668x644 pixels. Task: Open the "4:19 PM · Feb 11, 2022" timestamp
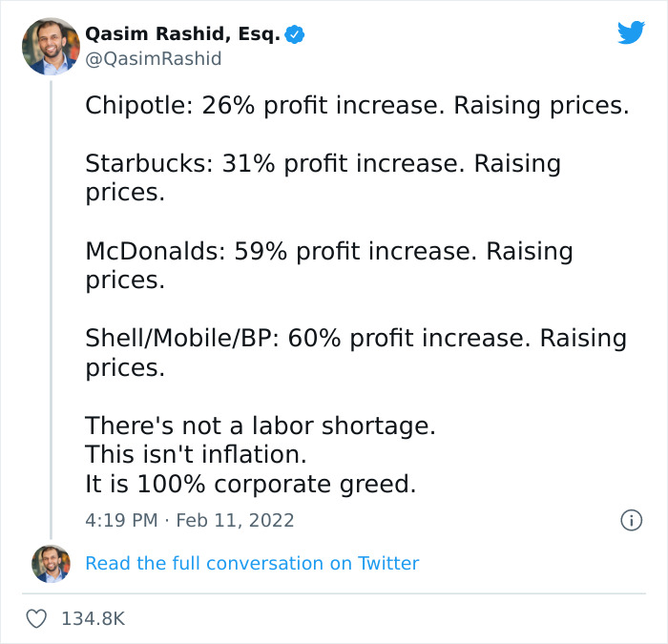point(190,521)
